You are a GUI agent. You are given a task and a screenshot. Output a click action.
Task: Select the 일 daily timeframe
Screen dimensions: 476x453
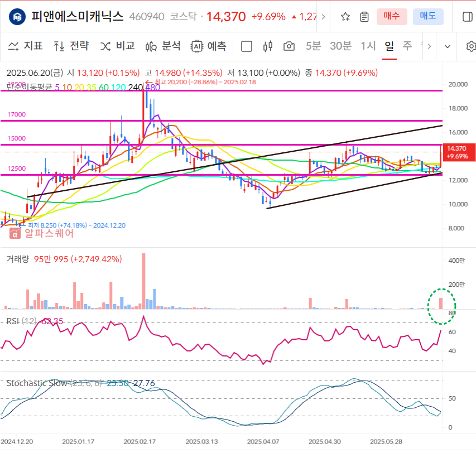pyautogui.click(x=389, y=46)
